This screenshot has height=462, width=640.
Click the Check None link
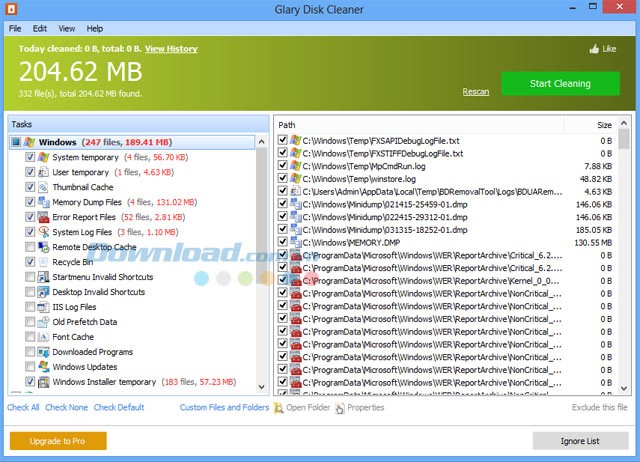pos(67,407)
